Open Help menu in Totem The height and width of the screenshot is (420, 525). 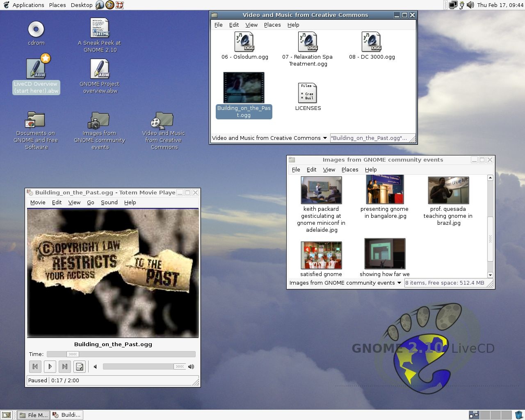tap(130, 203)
